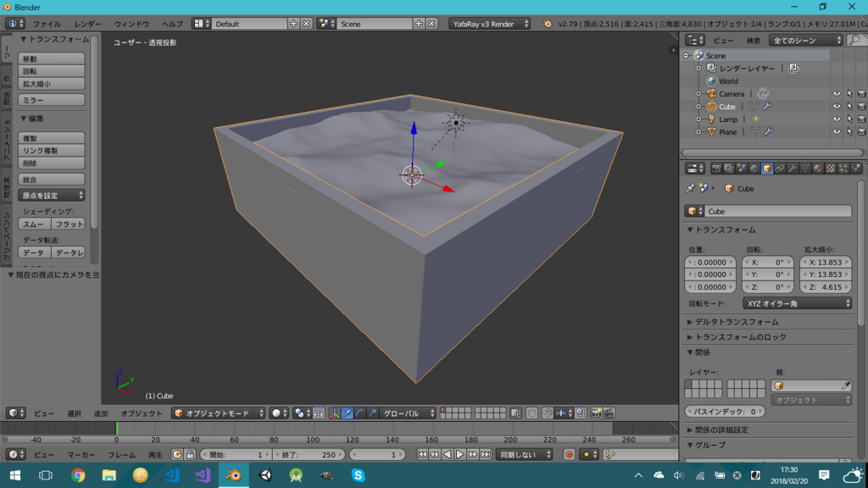Open the set origin dropdown
868x488 pixels.
coord(52,196)
